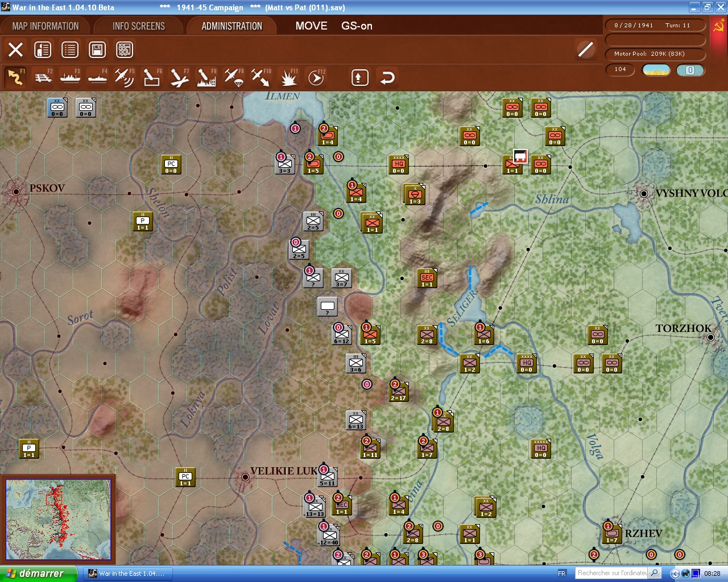Select the unit counter labeled 6=13
The width and height of the screenshot is (728, 582).
click(355, 420)
